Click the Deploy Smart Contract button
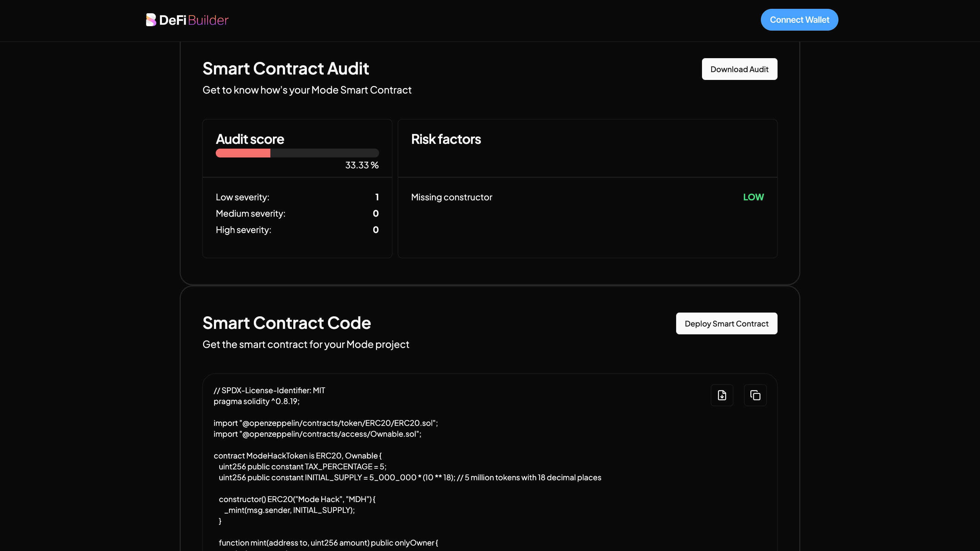 pos(726,323)
